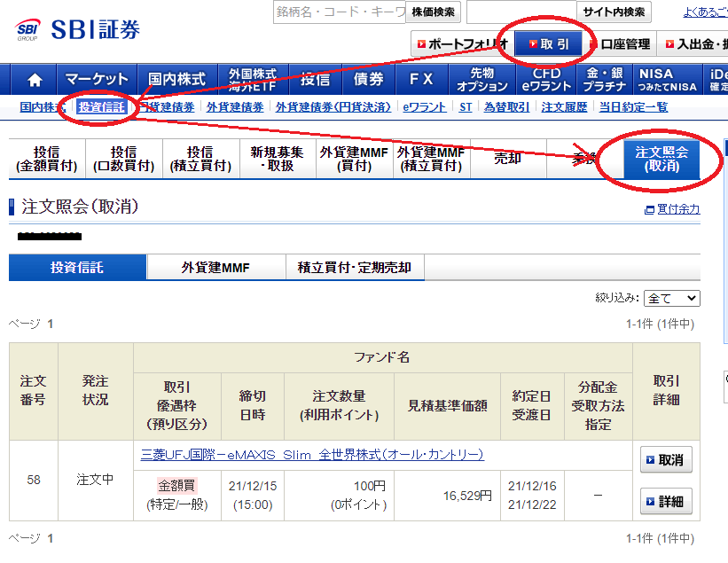The image size is (728, 563).
Task: Switch to 売却 tab
Action: click(x=508, y=159)
